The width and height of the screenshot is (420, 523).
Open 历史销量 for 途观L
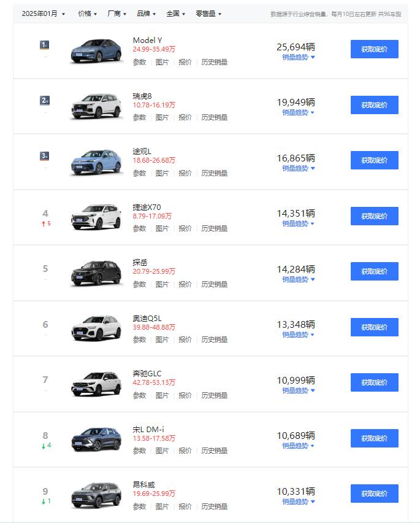pos(214,173)
